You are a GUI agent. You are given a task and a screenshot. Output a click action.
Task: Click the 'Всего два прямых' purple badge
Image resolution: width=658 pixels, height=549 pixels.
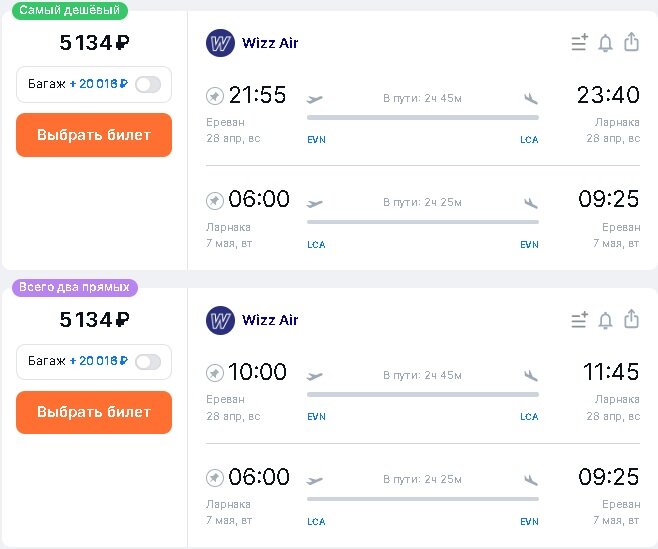tap(75, 288)
